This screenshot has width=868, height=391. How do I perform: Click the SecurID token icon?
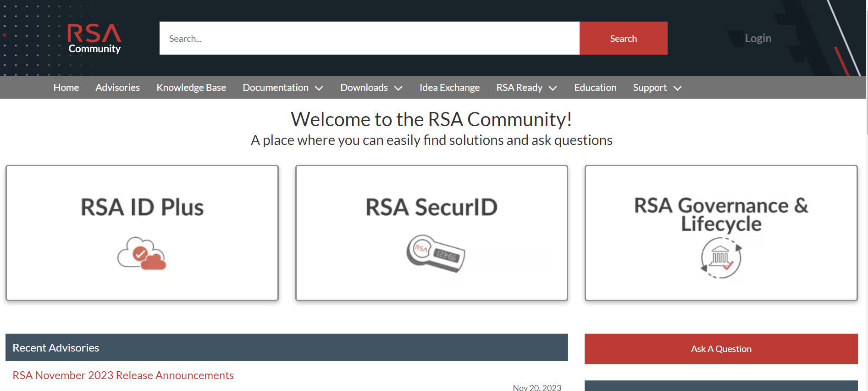coord(435,253)
